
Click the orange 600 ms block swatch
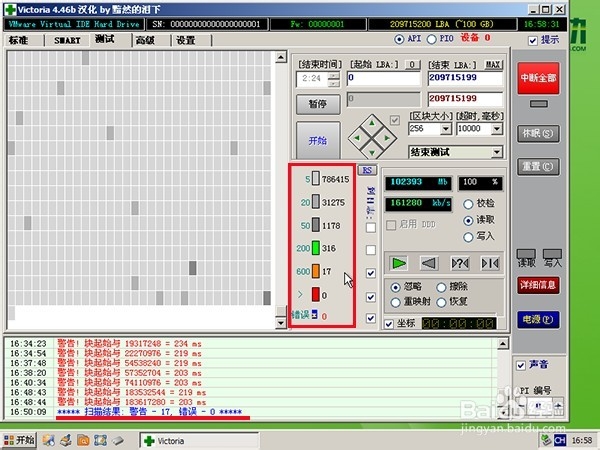316,271
